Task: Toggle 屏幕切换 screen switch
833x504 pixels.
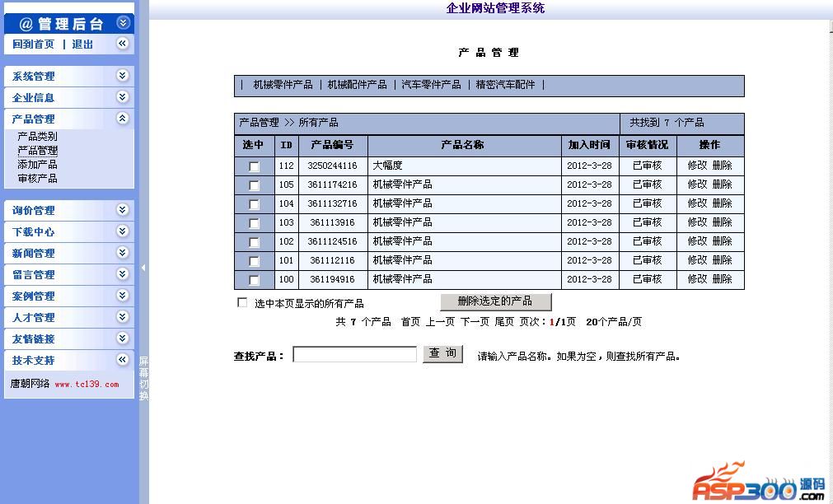Action: (143, 378)
